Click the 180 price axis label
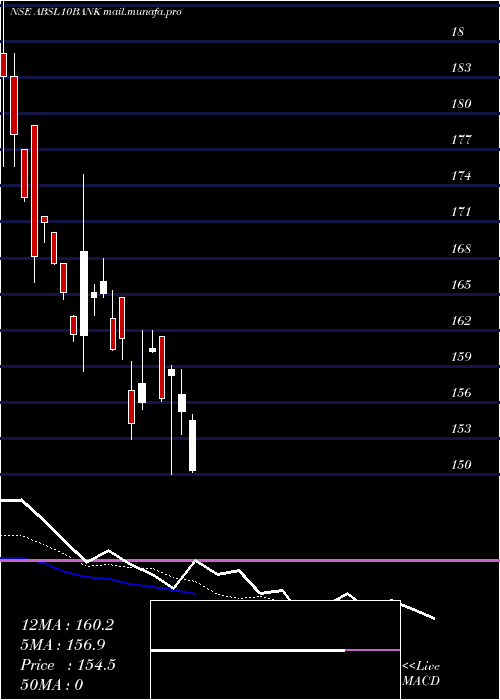Screen dimensions: 500x700 (461, 104)
